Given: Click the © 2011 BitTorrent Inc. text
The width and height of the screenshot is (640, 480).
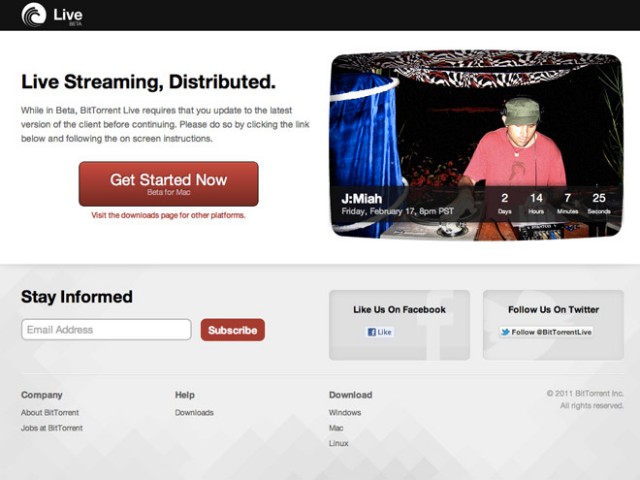Looking at the screenshot, I should click(x=585, y=393).
